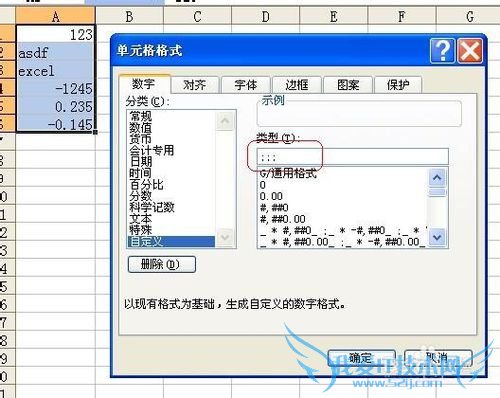
Task: Click cell containing excel
Action: (55, 70)
